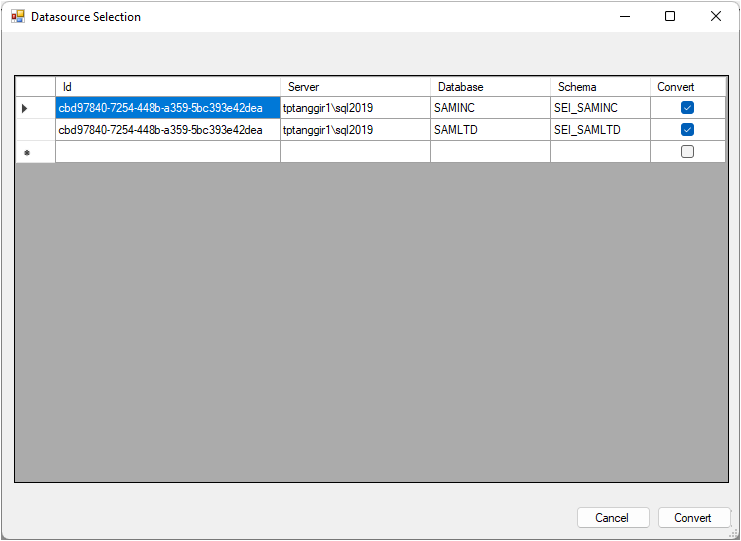Click the Id cell in the second row
This screenshot has height=541, width=741.
[x=167, y=130]
